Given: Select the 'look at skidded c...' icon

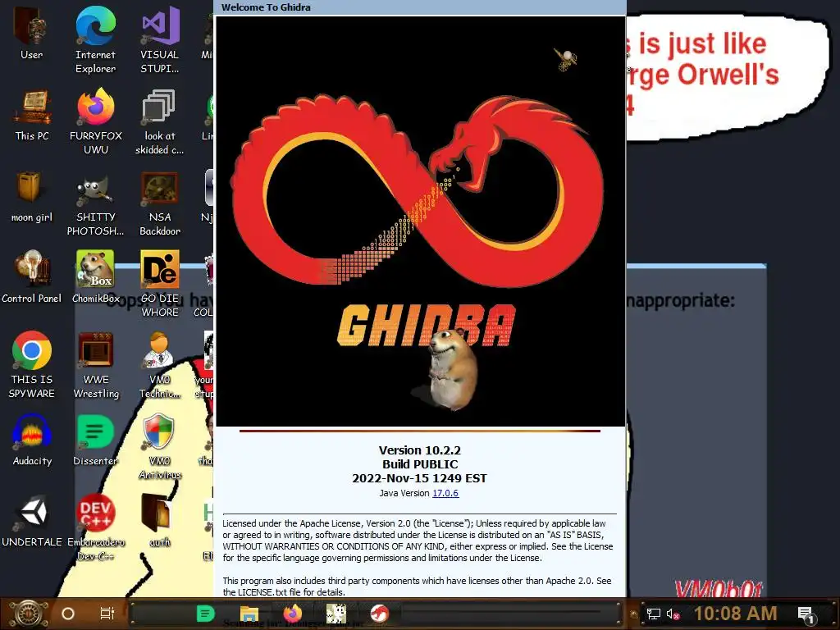Looking at the screenshot, I should pyautogui.click(x=160, y=121).
